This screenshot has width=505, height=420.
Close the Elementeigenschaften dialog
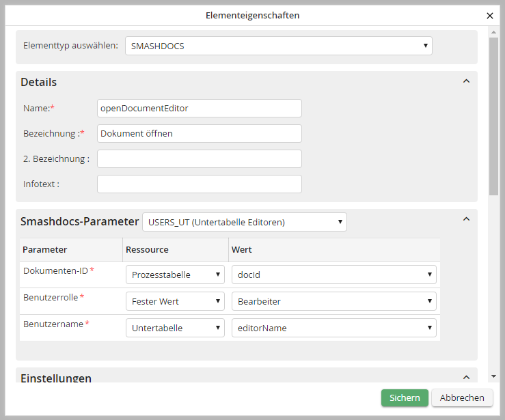point(489,15)
